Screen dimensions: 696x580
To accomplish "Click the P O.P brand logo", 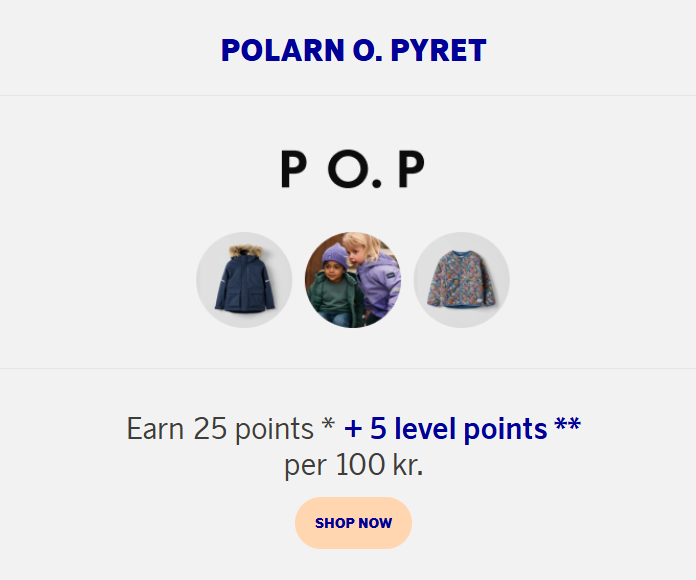I will [x=352, y=169].
